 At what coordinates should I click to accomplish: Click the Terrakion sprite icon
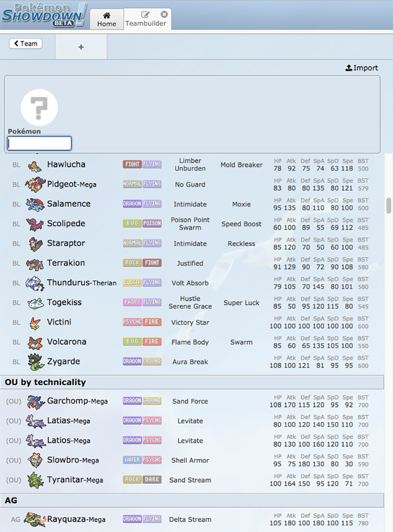(x=35, y=264)
